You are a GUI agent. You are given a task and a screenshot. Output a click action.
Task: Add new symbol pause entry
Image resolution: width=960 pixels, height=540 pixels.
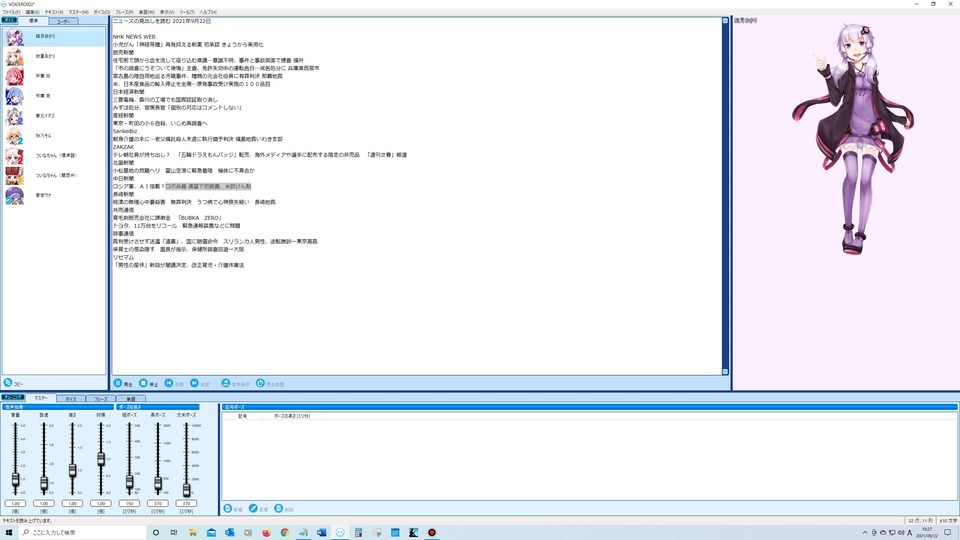click(x=233, y=509)
